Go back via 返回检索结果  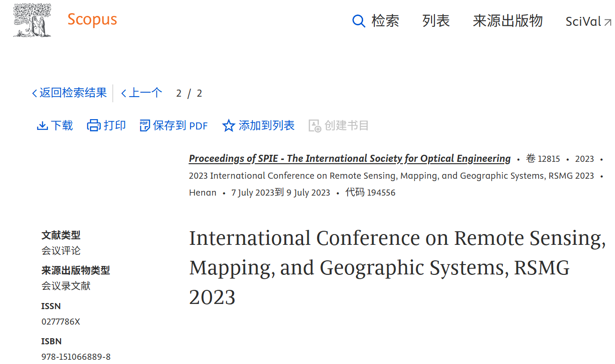coord(69,93)
